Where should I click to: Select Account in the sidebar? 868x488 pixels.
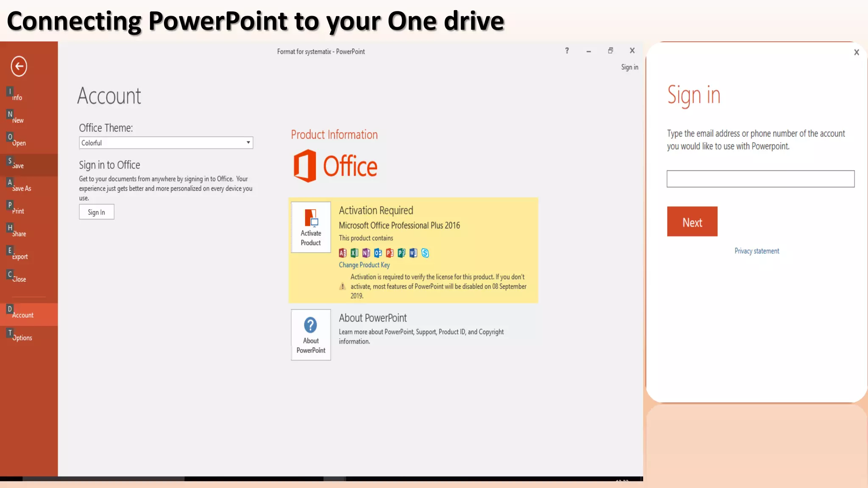[29, 315]
